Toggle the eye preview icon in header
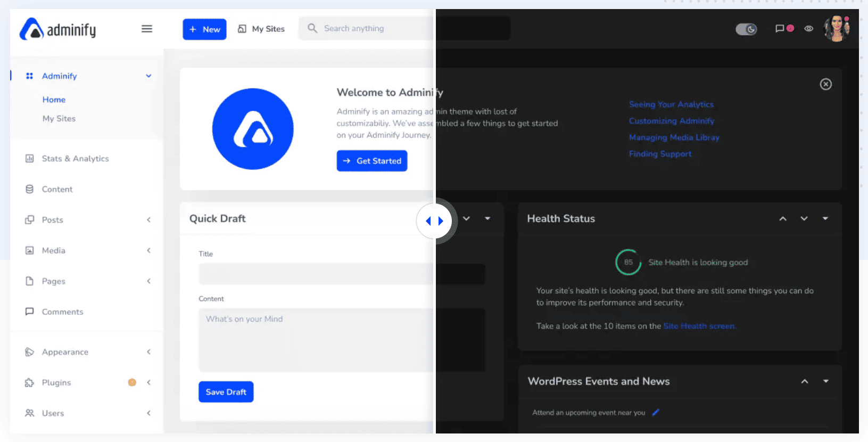The height and width of the screenshot is (442, 868). (808, 29)
